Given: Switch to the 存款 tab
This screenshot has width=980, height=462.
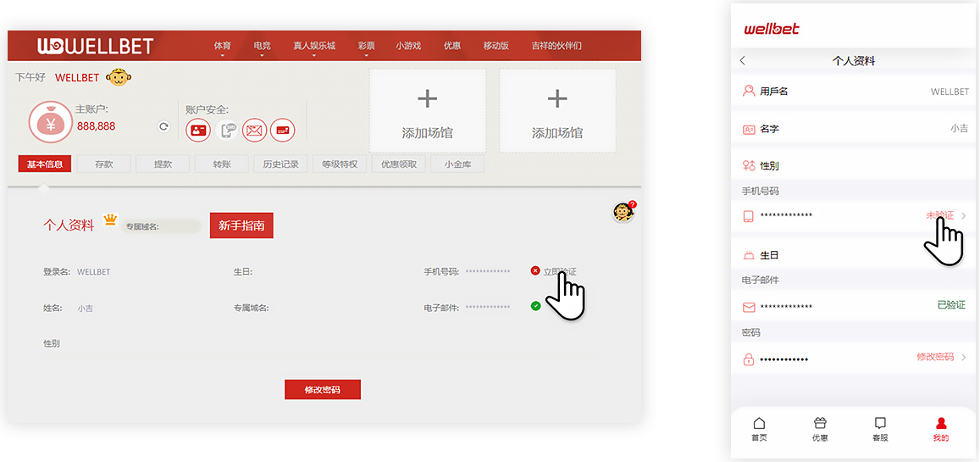Looking at the screenshot, I should tap(103, 164).
